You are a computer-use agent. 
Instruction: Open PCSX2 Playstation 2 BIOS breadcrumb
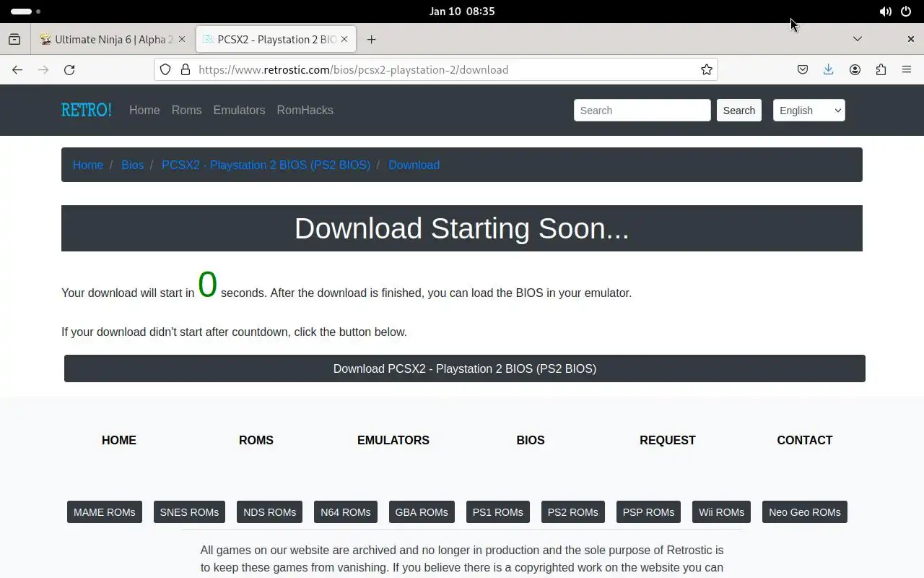pos(266,165)
